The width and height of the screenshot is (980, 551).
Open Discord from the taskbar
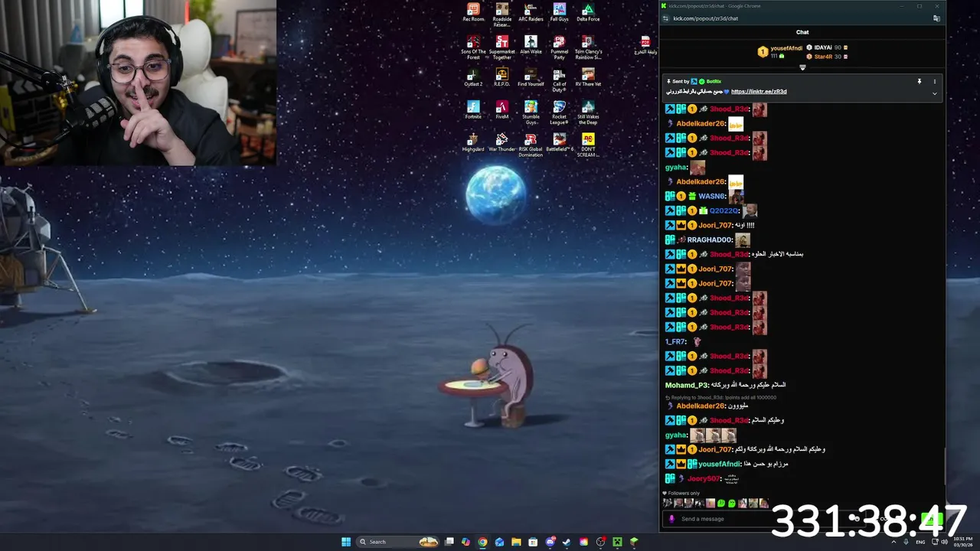550,542
